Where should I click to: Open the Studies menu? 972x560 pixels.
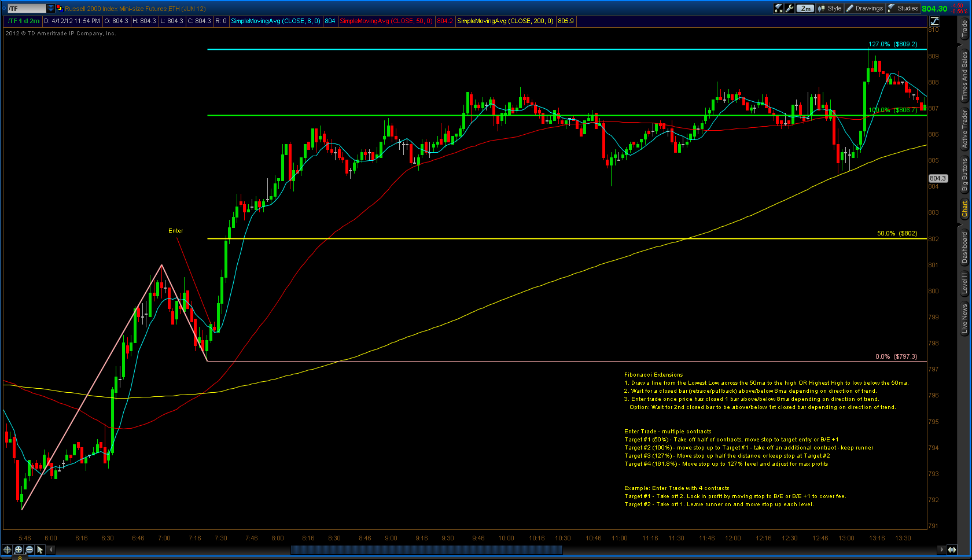[903, 8]
